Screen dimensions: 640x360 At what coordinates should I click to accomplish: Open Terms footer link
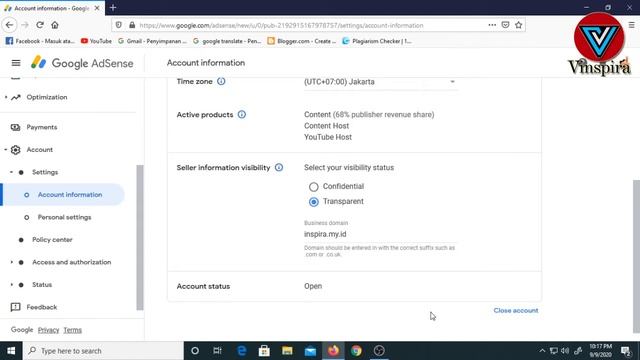(73, 330)
